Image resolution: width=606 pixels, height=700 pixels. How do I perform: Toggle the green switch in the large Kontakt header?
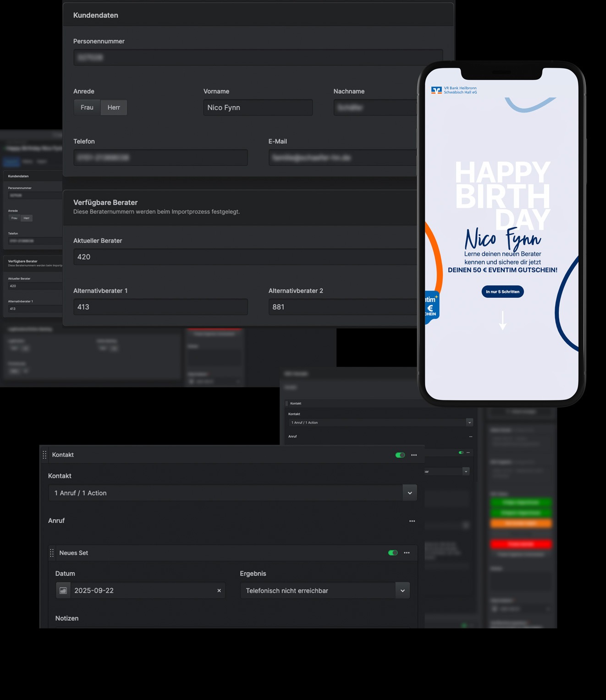[400, 455]
